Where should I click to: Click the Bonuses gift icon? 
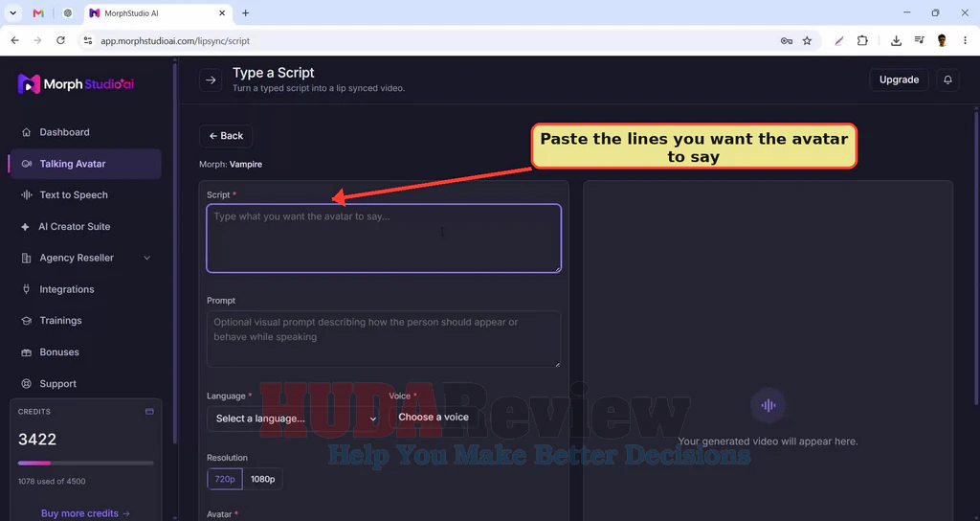(26, 352)
